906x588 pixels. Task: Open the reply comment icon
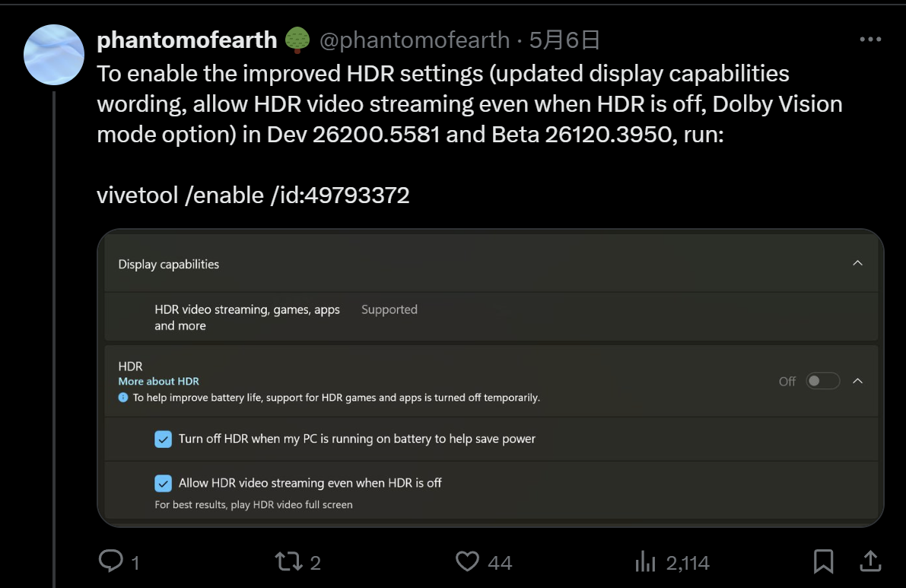(111, 561)
